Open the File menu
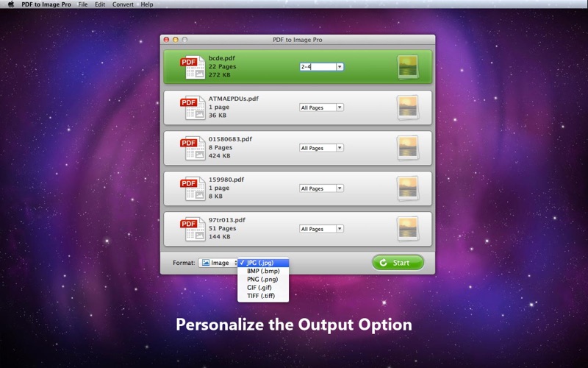588x368 pixels. point(82,4)
